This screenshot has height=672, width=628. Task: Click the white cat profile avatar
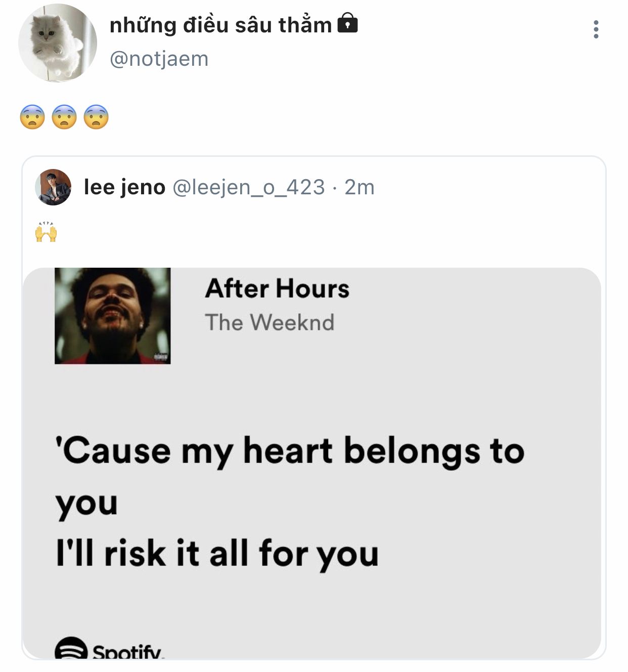click(x=57, y=43)
